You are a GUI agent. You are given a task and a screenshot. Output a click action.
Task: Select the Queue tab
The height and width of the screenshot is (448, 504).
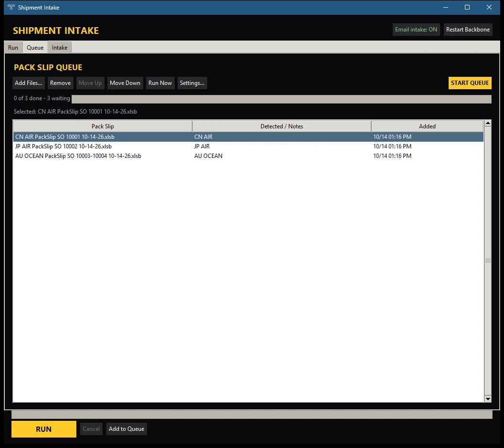(35, 48)
